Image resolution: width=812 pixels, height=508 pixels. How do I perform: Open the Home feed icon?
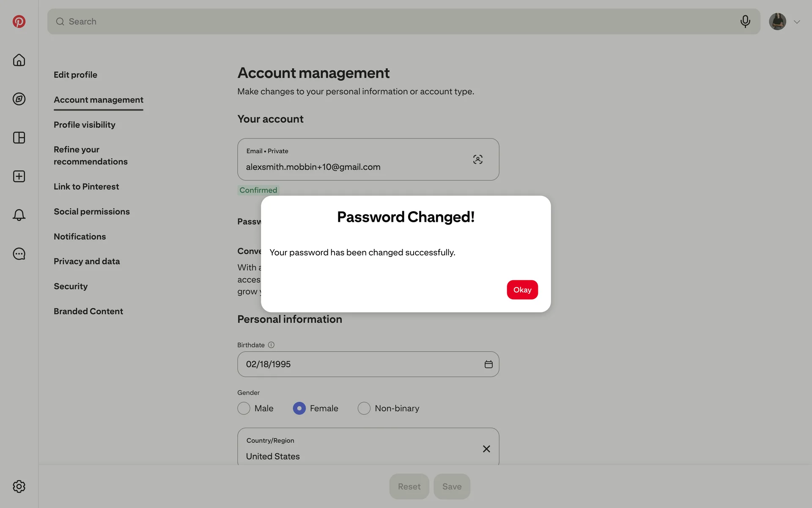pos(19,60)
